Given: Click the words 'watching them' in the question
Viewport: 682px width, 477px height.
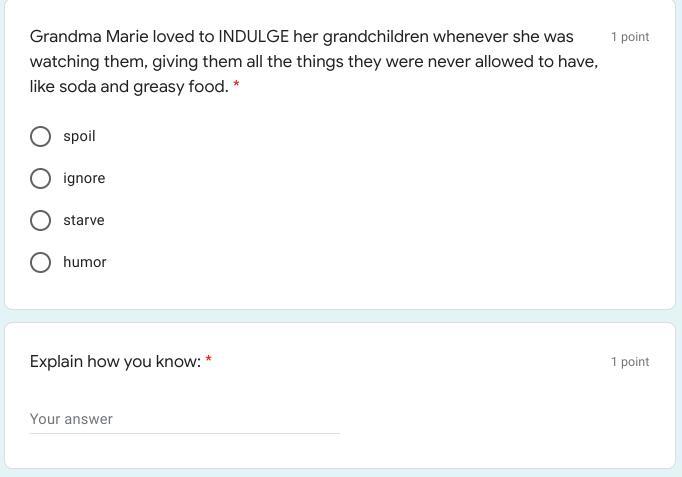Looking at the screenshot, I should coord(88,62).
